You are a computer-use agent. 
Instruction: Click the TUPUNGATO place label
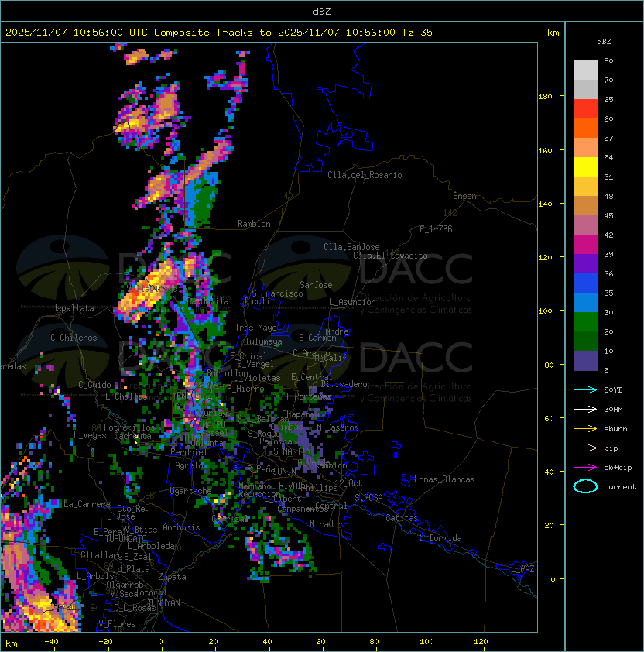(x=125, y=539)
